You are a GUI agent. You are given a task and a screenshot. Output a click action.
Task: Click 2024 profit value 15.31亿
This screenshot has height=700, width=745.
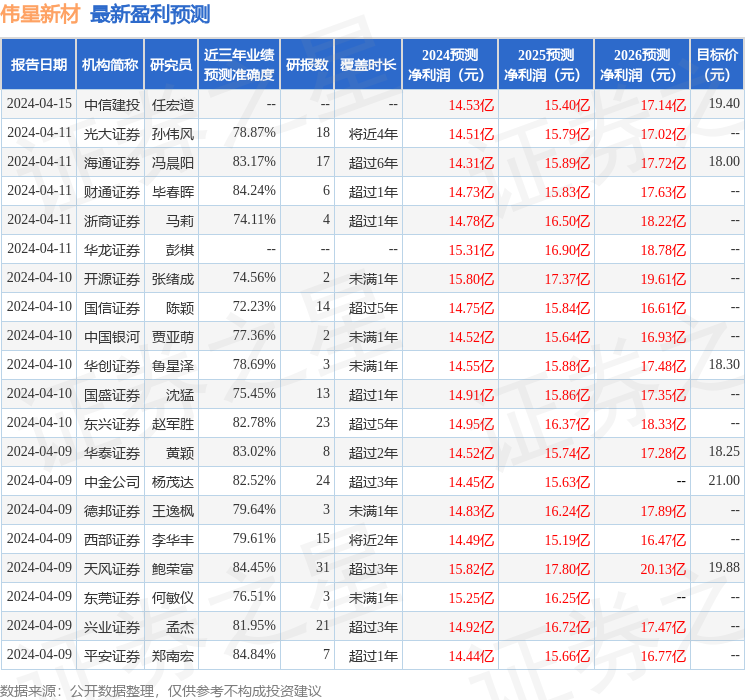pos(471,250)
